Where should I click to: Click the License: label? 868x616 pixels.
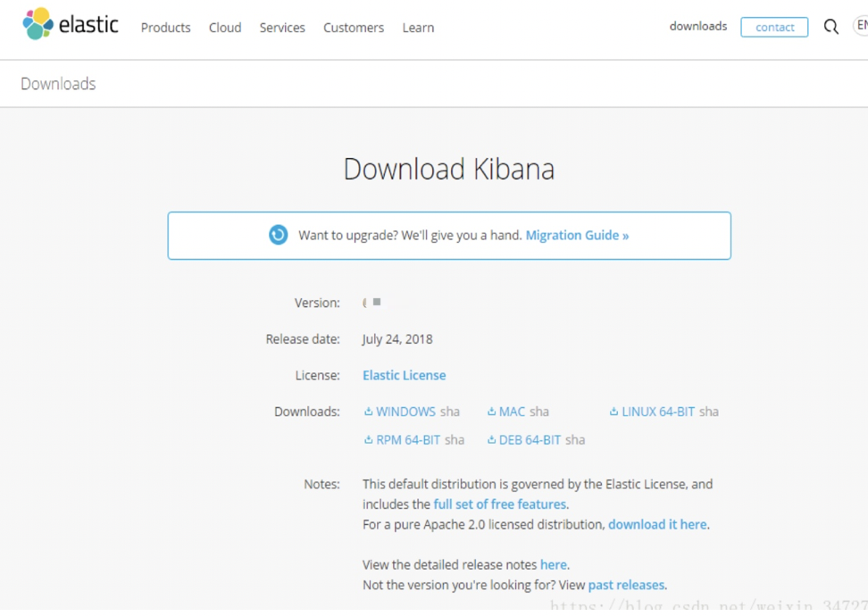(318, 375)
